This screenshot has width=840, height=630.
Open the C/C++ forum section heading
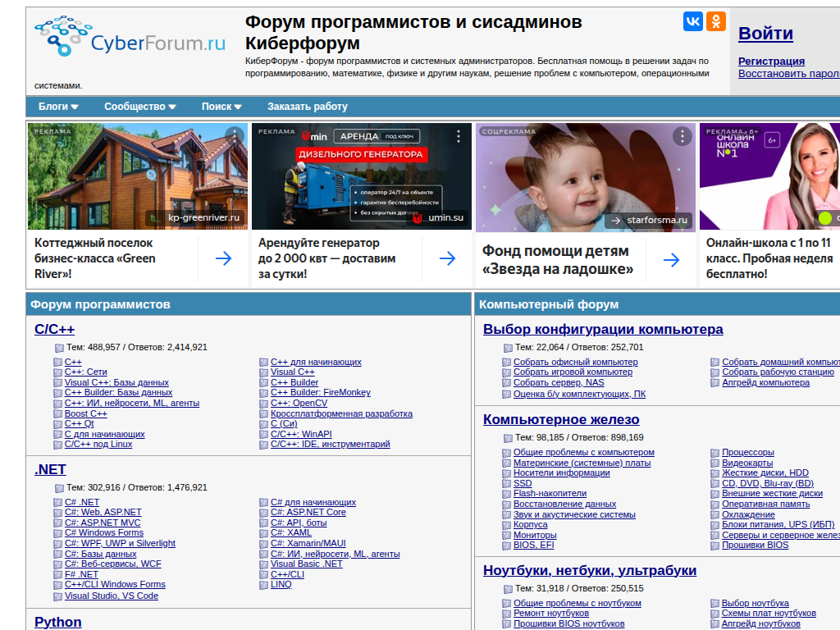54,330
